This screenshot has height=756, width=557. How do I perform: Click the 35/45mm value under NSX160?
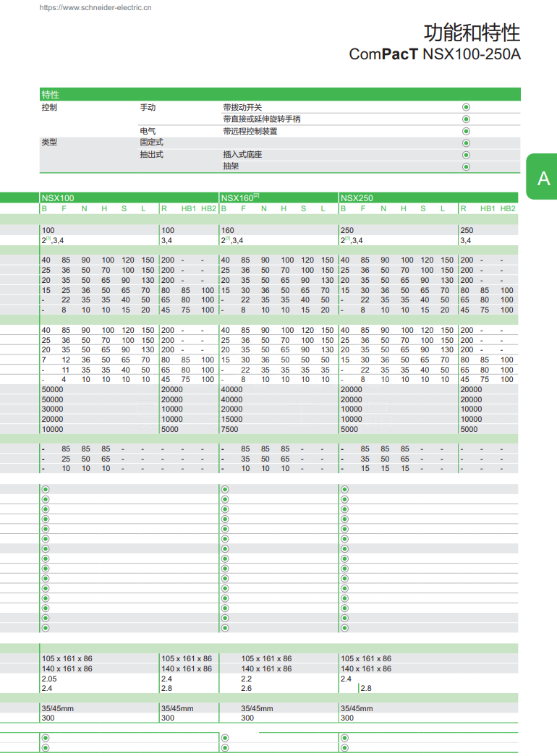(x=257, y=709)
